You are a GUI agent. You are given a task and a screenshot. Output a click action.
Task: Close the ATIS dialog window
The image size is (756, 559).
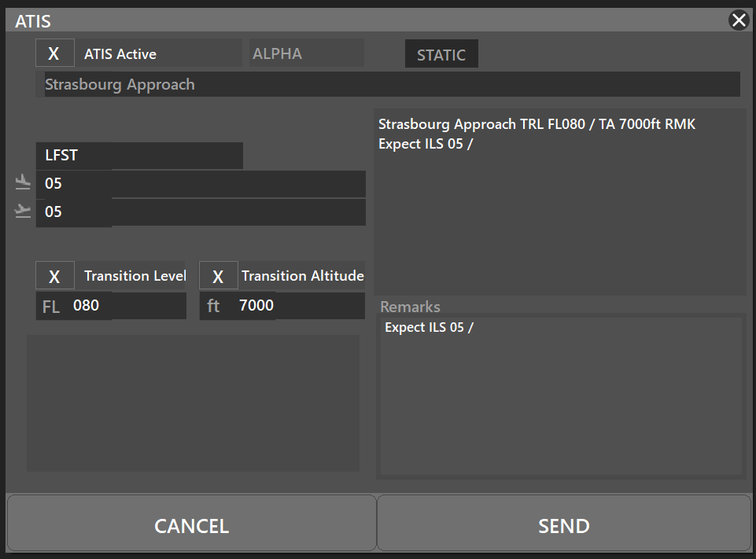point(739,20)
